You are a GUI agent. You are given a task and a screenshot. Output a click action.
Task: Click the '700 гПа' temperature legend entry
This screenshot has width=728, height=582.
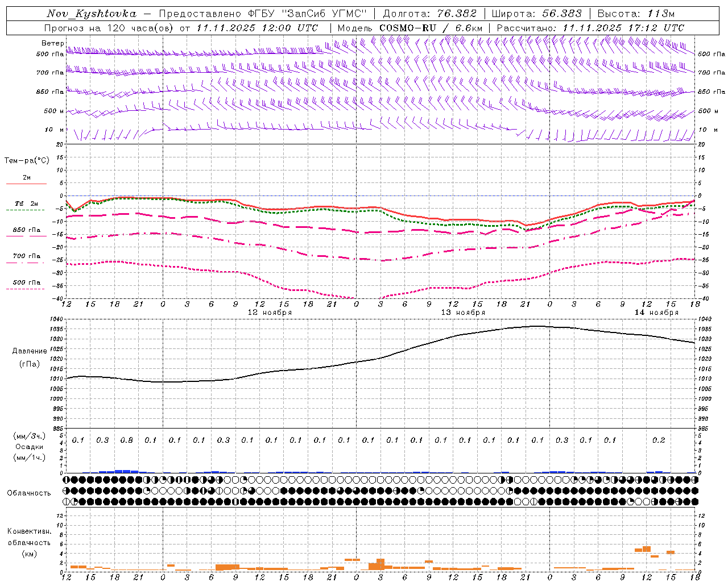coord(27,256)
